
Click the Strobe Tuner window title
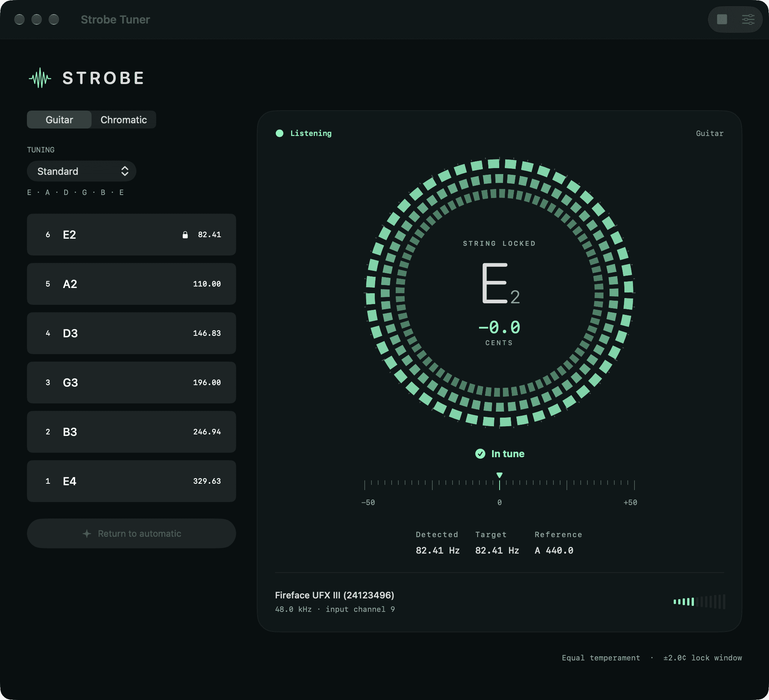point(115,19)
